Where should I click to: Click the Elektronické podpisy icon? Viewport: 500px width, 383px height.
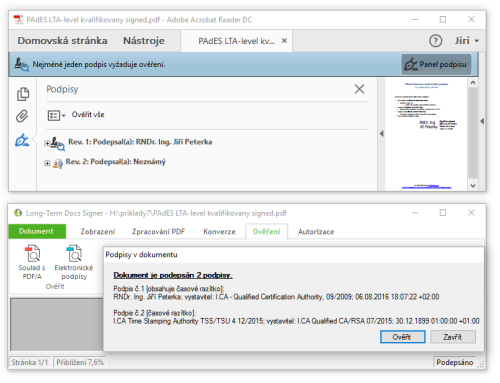[74, 254]
